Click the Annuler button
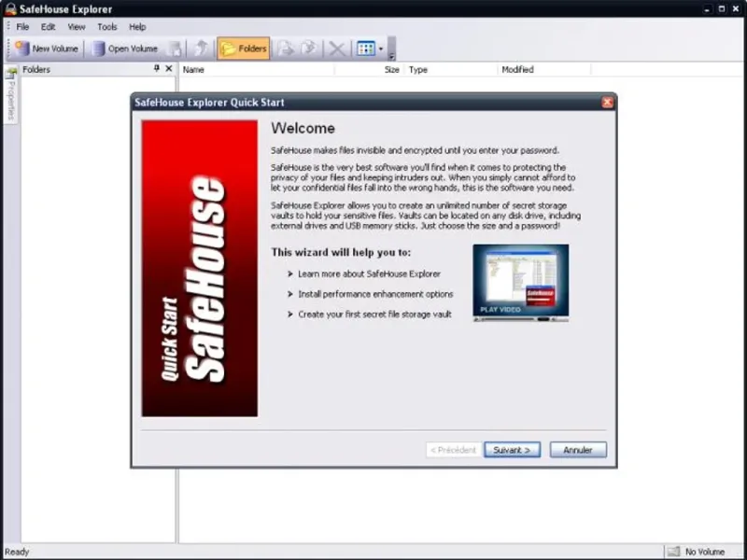Viewport: 747px width, 560px height. click(578, 450)
